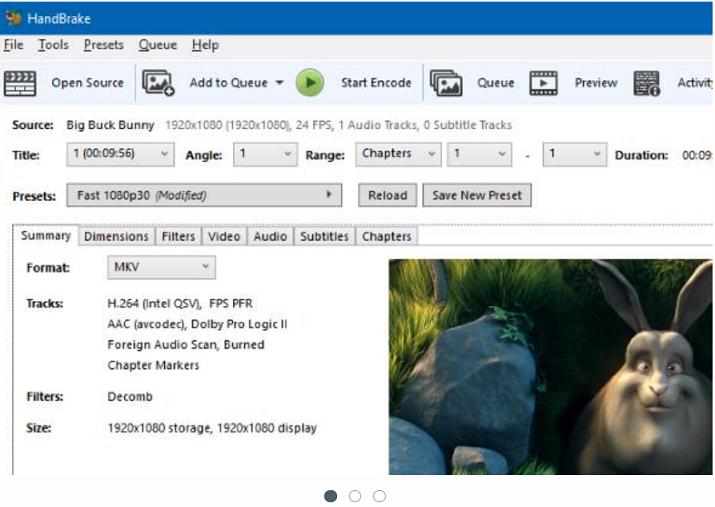Expand the Add to Queue dropdown arrow
Viewport: 715px width, 507px height.
pyautogui.click(x=280, y=83)
